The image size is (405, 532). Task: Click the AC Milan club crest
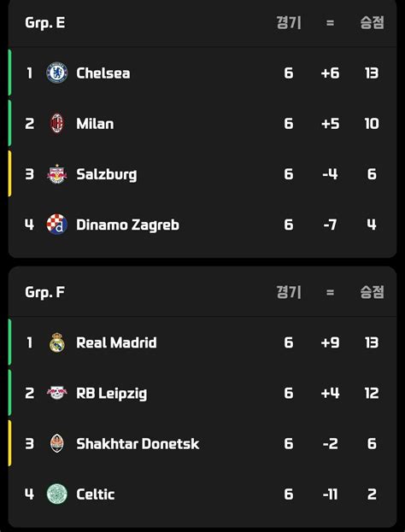pyautogui.click(x=57, y=123)
